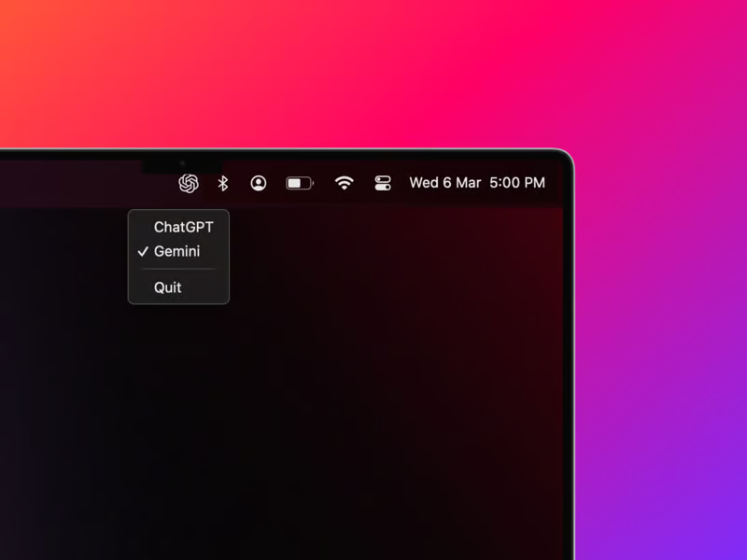Click the Bluetooth icon in menu bar
This screenshot has width=747, height=560.
coord(222,183)
